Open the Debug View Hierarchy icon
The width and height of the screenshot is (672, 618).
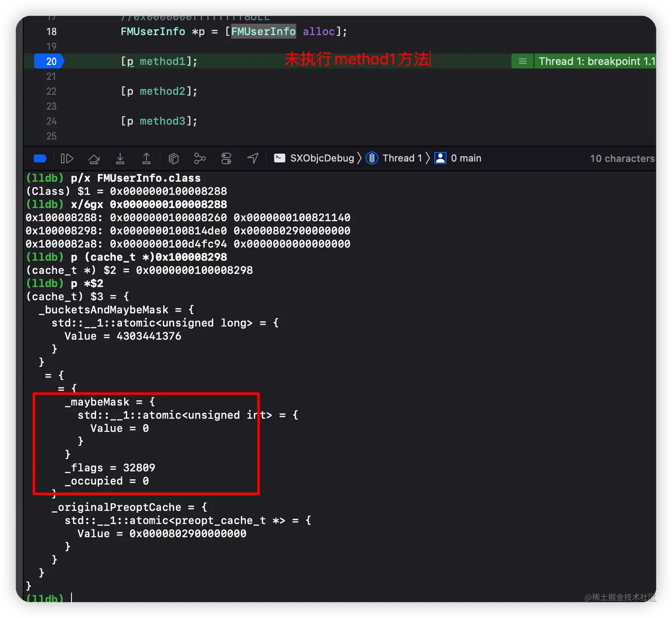[x=174, y=159]
